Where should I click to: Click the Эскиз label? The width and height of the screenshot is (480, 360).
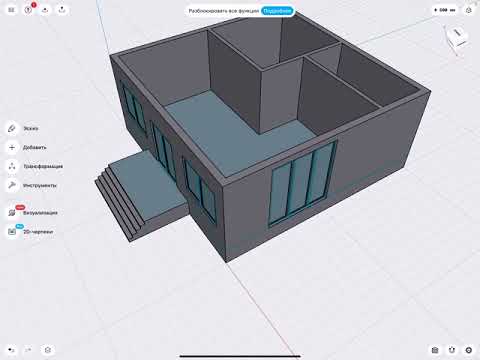point(31,128)
